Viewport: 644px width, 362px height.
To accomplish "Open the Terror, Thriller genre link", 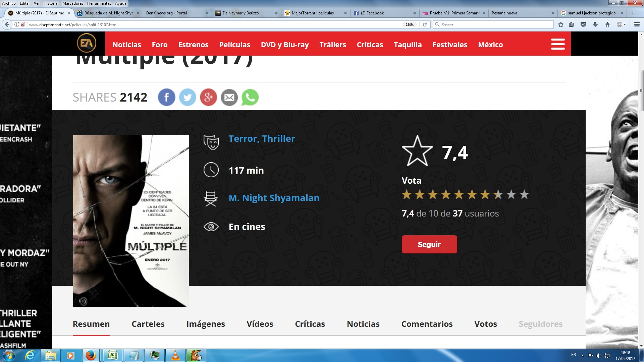I will (x=262, y=138).
